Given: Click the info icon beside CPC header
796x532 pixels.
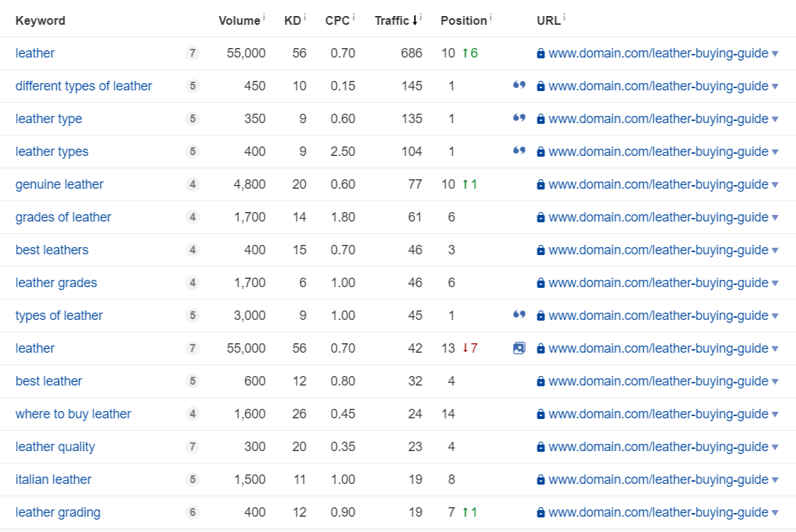Looking at the screenshot, I should (353, 17).
